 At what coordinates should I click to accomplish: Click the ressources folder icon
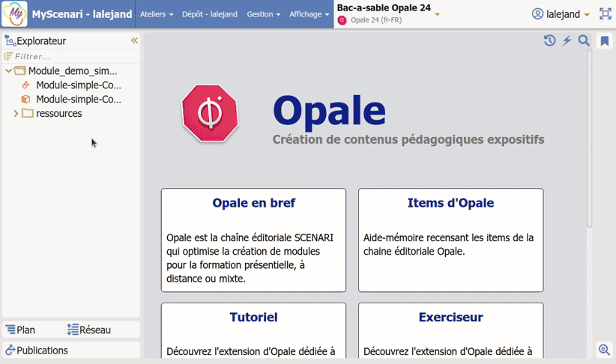(x=28, y=113)
